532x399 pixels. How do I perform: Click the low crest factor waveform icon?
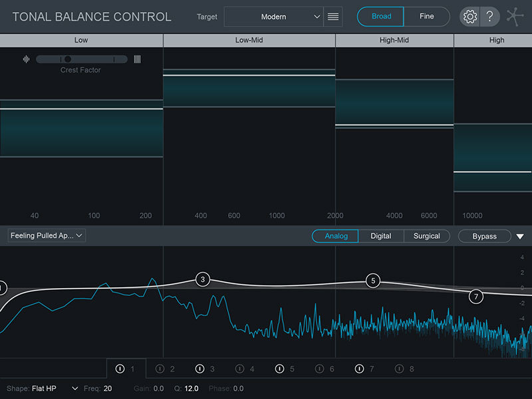pyautogui.click(x=27, y=59)
